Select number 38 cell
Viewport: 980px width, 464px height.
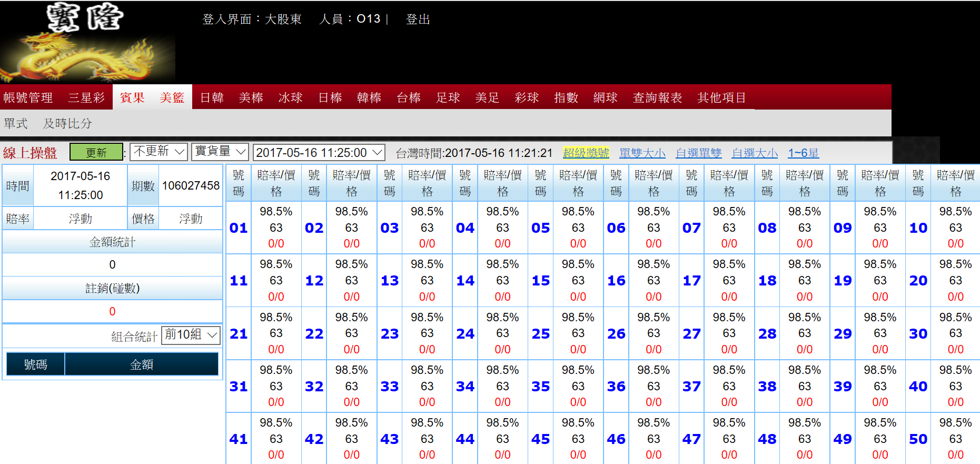click(x=767, y=387)
